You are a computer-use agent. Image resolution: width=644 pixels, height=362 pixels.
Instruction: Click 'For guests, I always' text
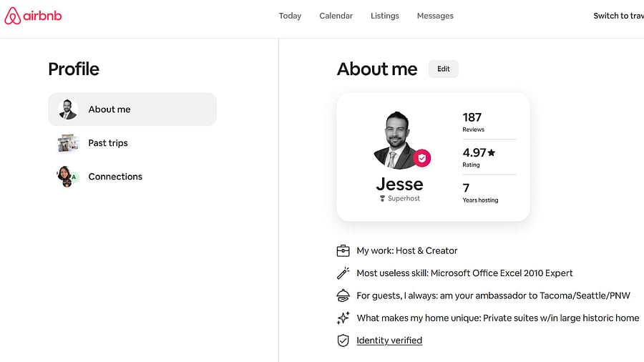point(493,295)
